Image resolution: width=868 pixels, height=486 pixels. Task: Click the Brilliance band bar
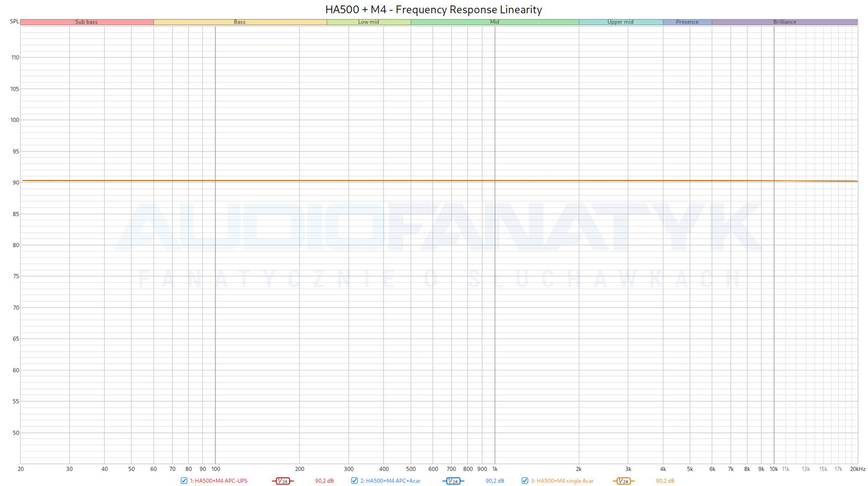pyautogui.click(x=784, y=22)
